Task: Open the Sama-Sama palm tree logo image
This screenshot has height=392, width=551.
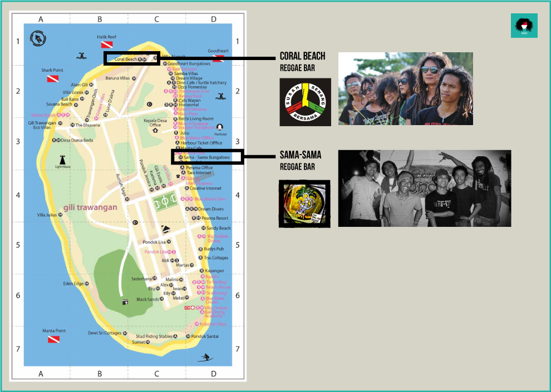Action: [304, 204]
